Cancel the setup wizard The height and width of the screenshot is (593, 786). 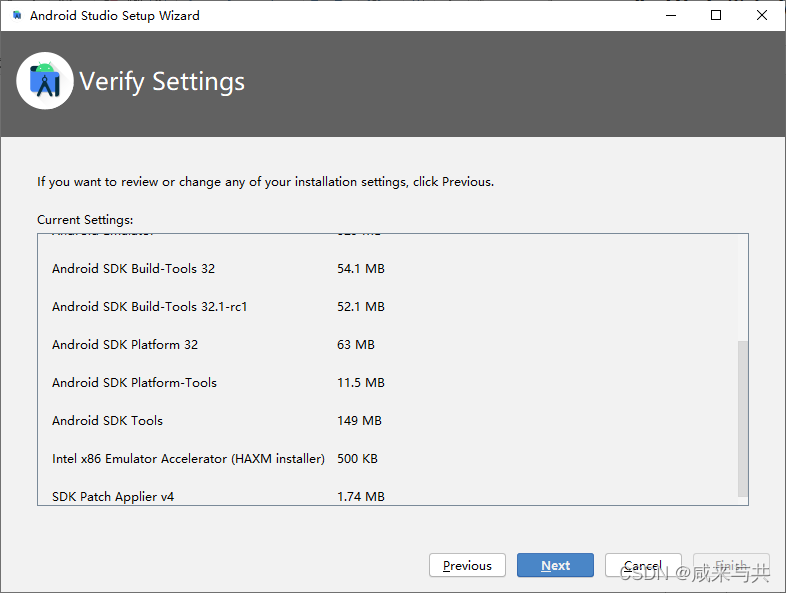(643, 565)
